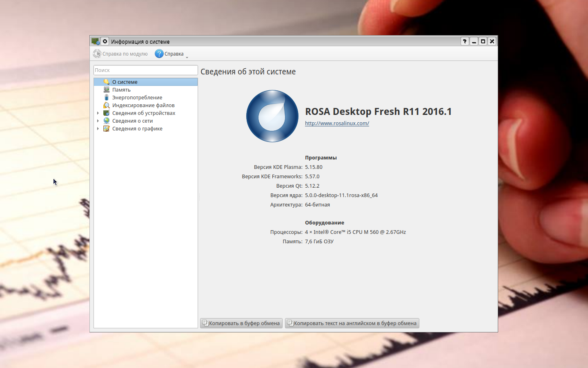Screen dimensions: 588x368
Task: Click the blue question mark Справка icon
Action: (159, 54)
